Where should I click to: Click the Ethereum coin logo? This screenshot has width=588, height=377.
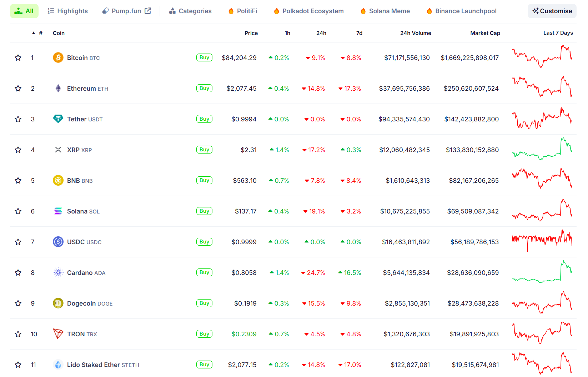click(x=58, y=88)
